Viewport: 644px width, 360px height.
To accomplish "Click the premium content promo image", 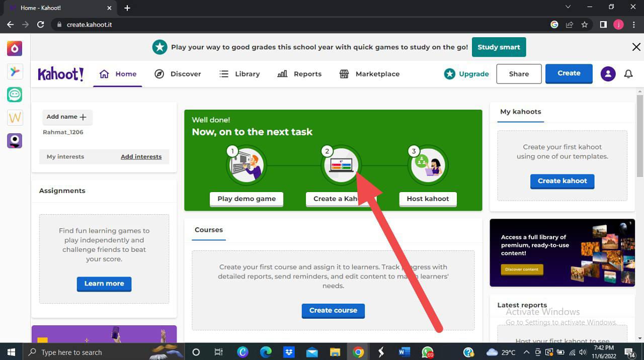I will [562, 253].
